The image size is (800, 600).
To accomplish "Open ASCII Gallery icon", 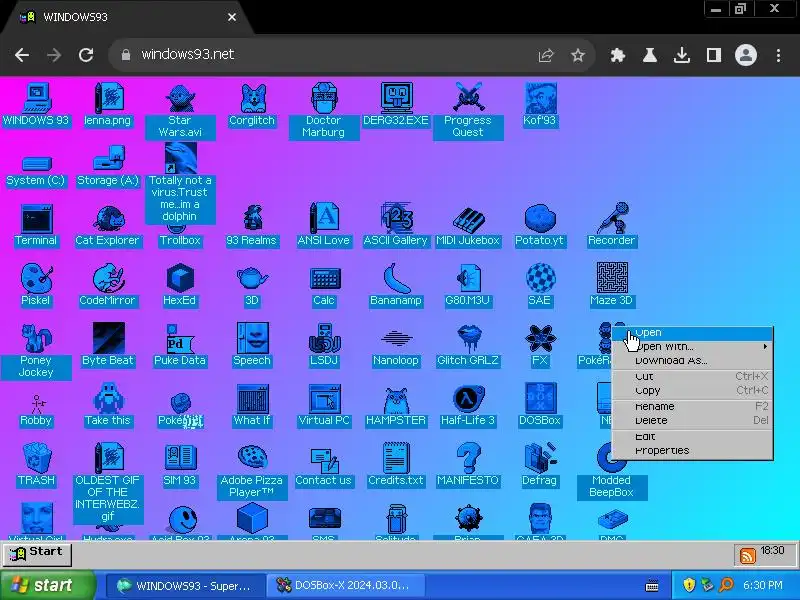I will coord(396,218).
